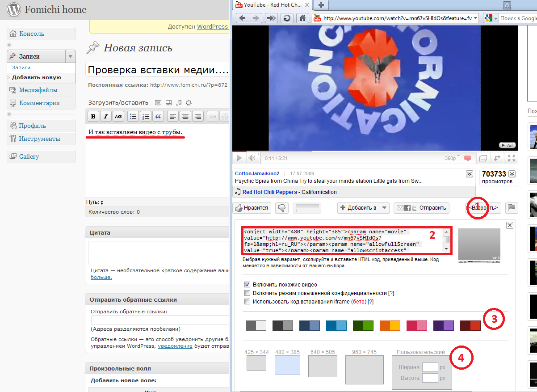Open the Google search engine dropdown
537x392 pixels.
(x=495, y=18)
